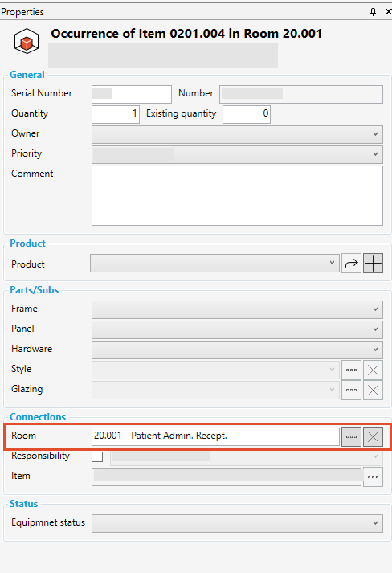
Task: Clear the Glazing selection X icon
Action: pos(373,391)
